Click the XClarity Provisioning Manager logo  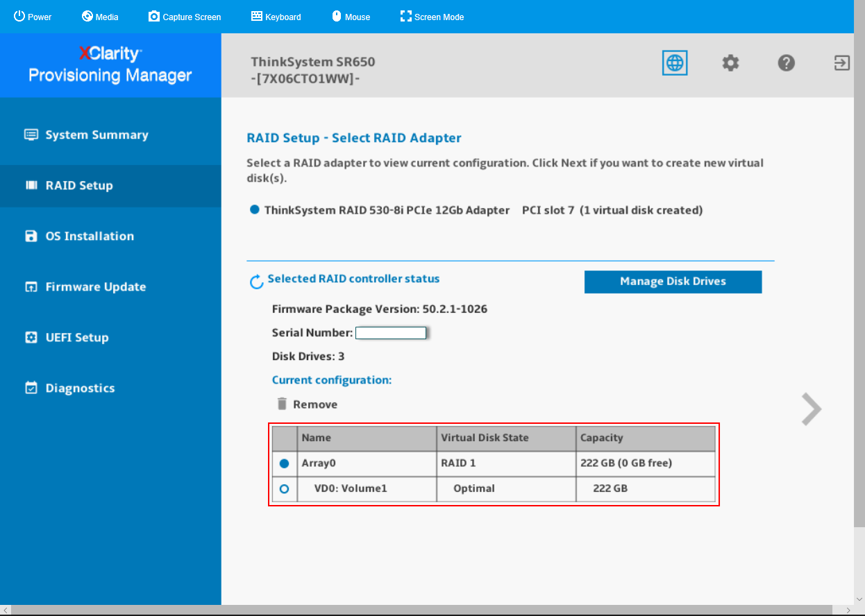click(110, 65)
